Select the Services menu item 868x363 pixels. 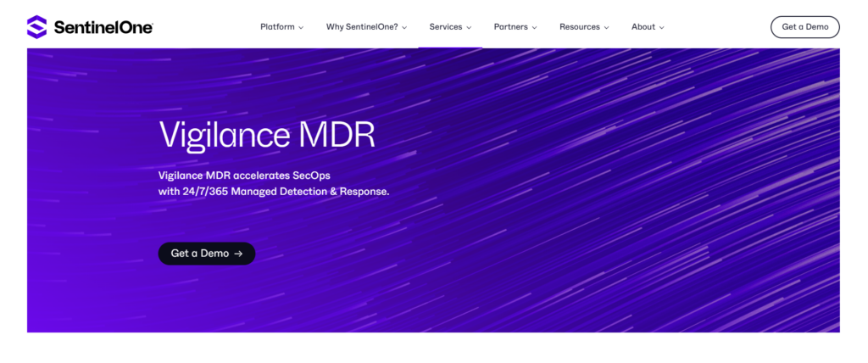click(445, 27)
